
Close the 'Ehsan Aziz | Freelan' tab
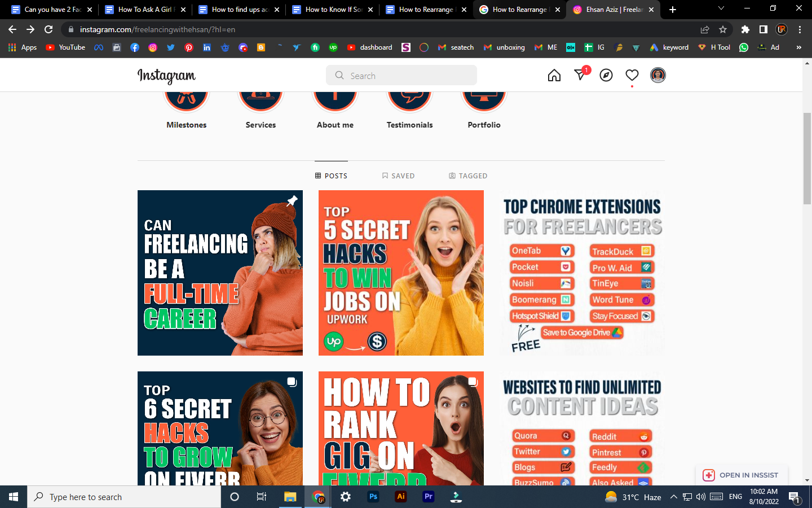tap(651, 10)
